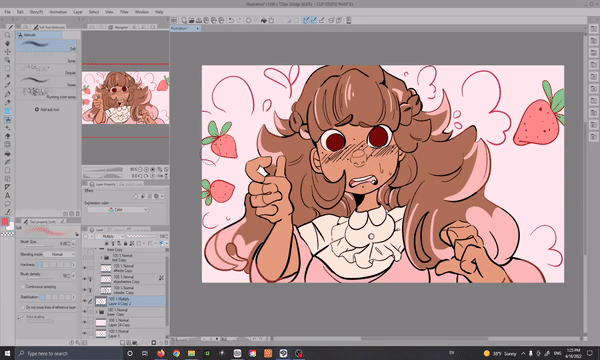Click the Zoom in icon in Navigator

pyautogui.click(x=147, y=169)
